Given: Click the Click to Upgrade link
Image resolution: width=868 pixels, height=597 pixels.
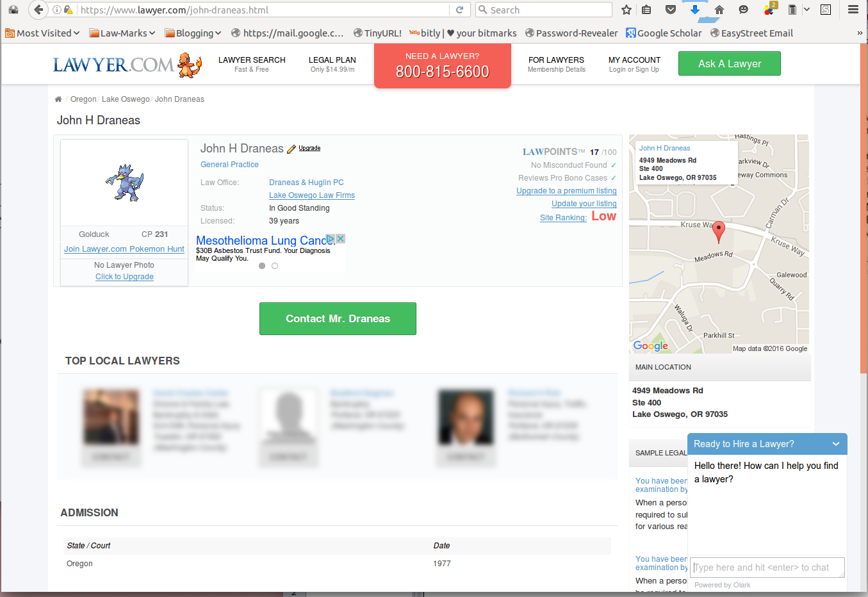Looking at the screenshot, I should pos(124,277).
